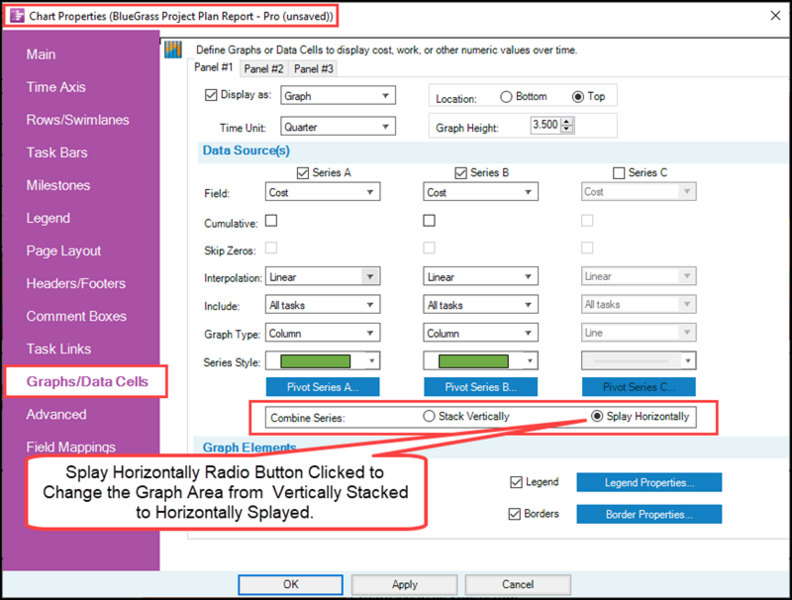Image resolution: width=792 pixels, height=600 pixels.
Task: Open the Advanced settings page
Action: click(x=57, y=415)
